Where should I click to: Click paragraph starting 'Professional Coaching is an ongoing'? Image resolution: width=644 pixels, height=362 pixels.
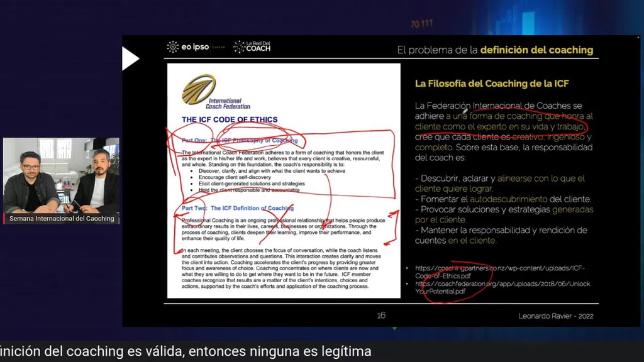pyautogui.click(x=284, y=229)
